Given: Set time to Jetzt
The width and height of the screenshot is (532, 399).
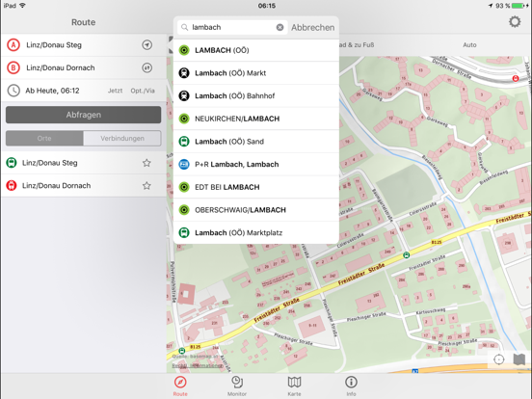Looking at the screenshot, I should pos(115,91).
